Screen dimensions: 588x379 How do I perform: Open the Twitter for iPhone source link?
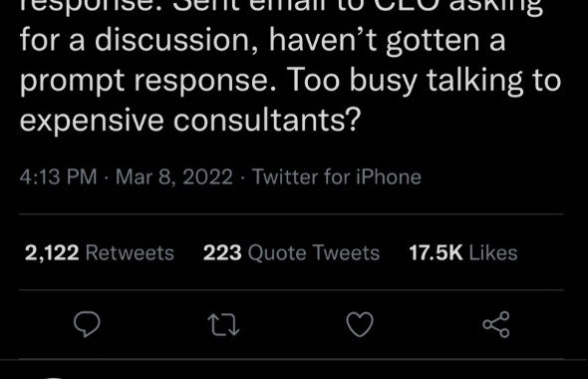[x=337, y=177]
